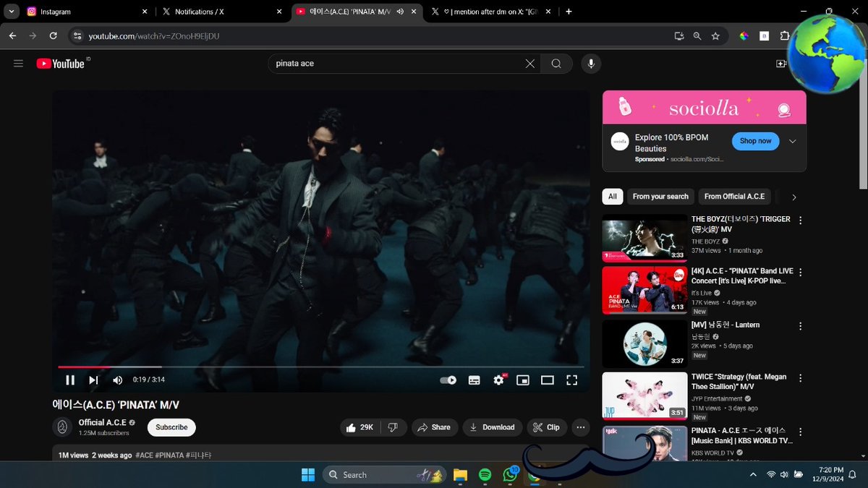Viewport: 868px width, 488px height.
Task: Switch to miniplayer mode
Action: 523,380
